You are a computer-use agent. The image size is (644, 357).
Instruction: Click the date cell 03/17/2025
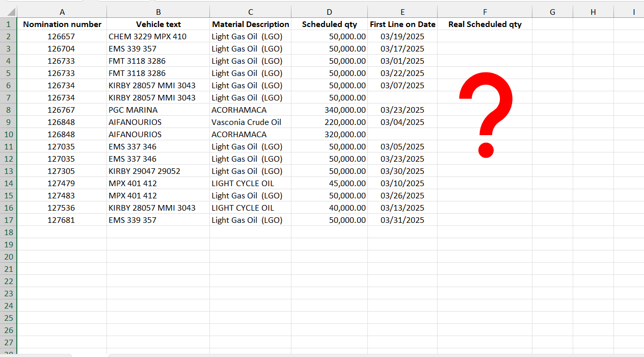[403, 48]
